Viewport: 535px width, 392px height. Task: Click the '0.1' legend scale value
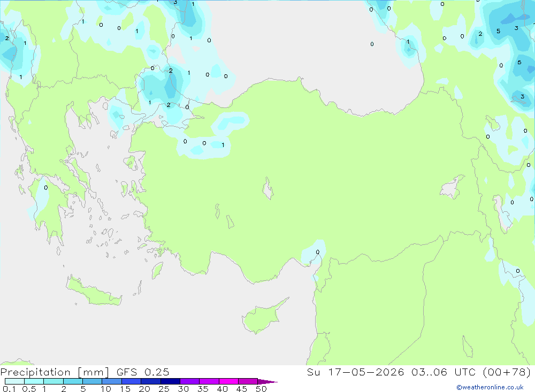pos(9,389)
